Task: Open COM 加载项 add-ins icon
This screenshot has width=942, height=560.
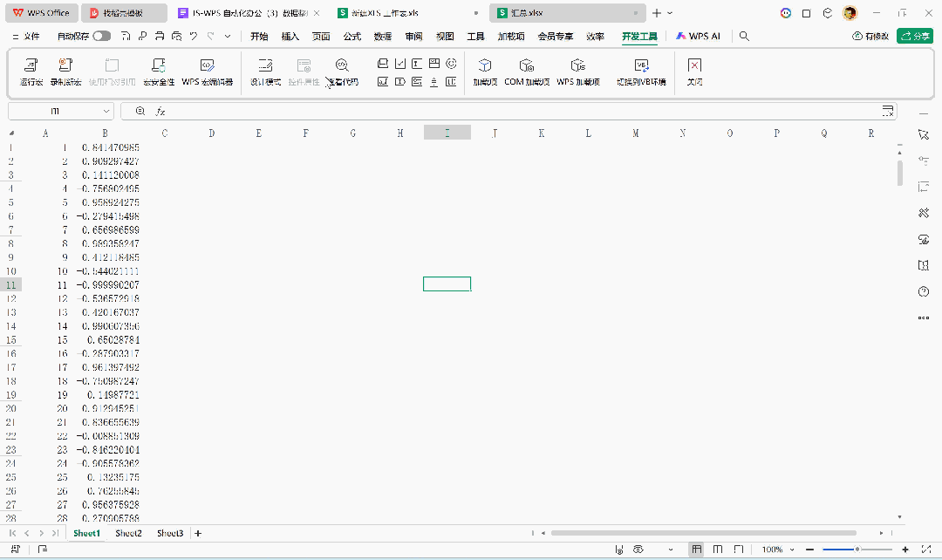Action: coord(526,72)
